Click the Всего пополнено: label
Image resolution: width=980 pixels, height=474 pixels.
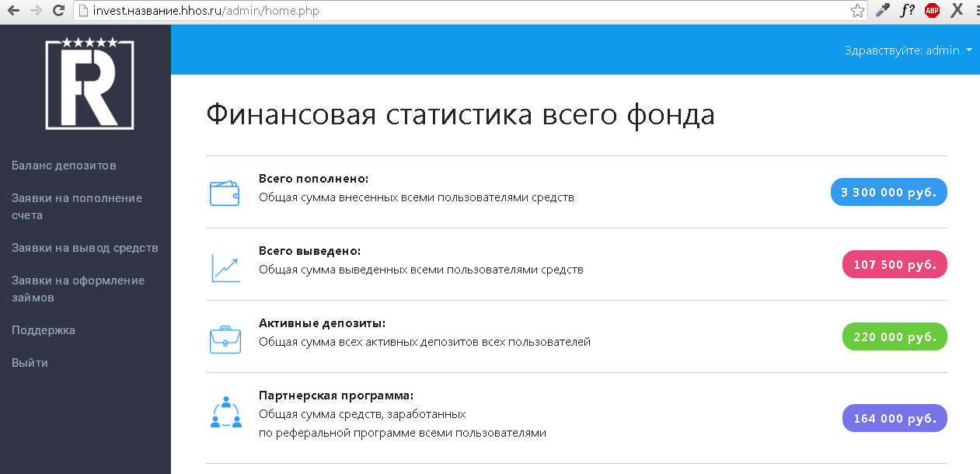313,179
